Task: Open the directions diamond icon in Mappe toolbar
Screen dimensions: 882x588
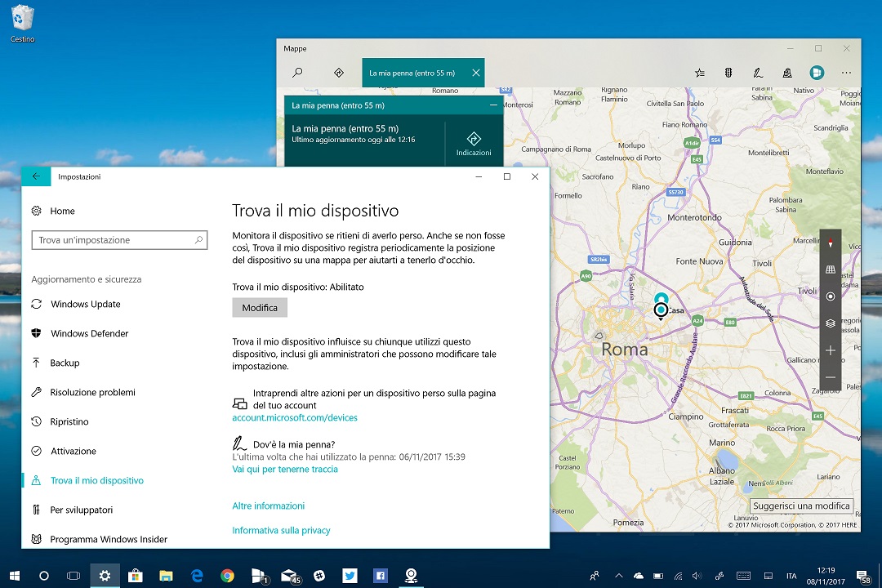Action: click(339, 73)
